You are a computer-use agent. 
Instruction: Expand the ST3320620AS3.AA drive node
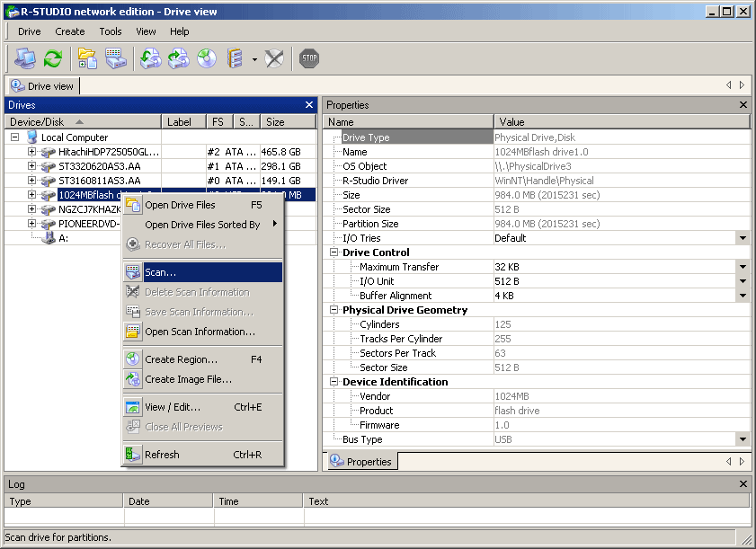coord(31,166)
